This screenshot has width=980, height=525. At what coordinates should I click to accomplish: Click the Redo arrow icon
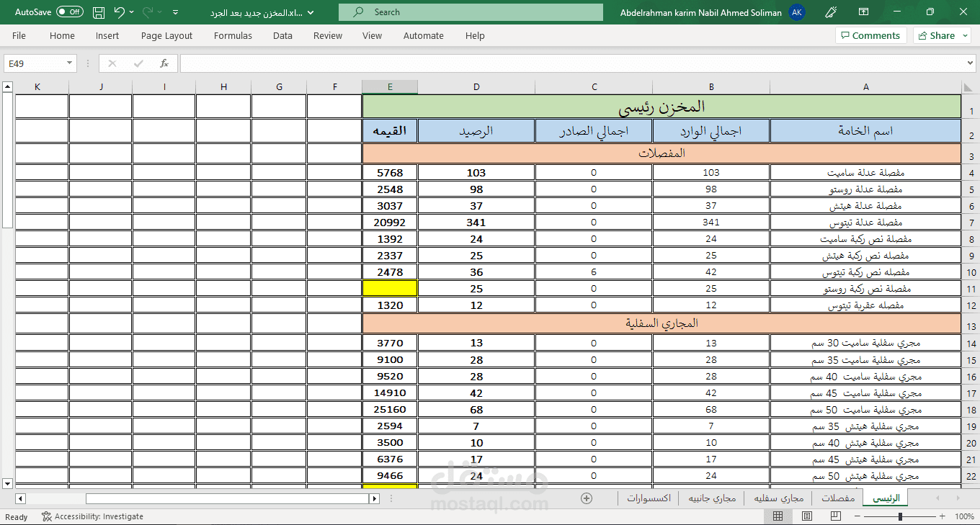click(x=148, y=12)
